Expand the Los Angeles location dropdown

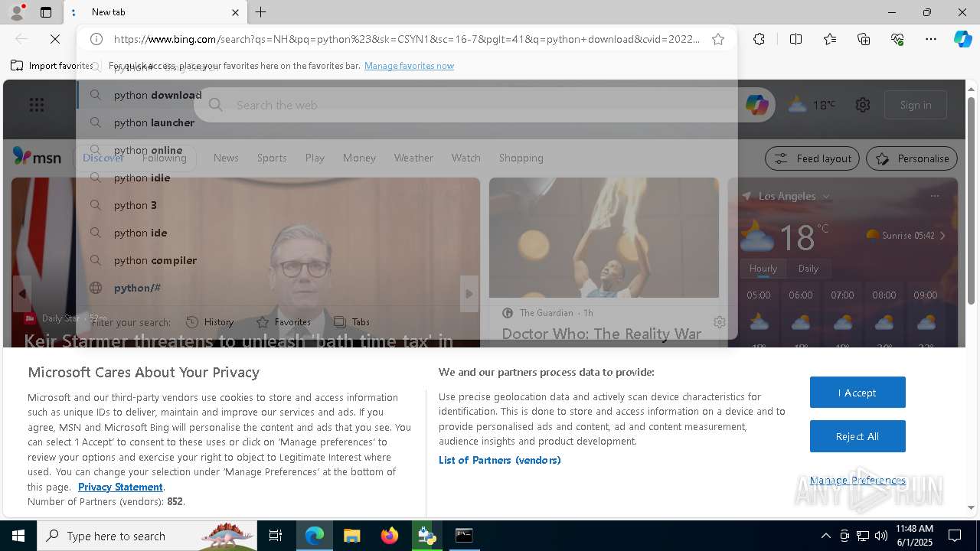pos(826,197)
